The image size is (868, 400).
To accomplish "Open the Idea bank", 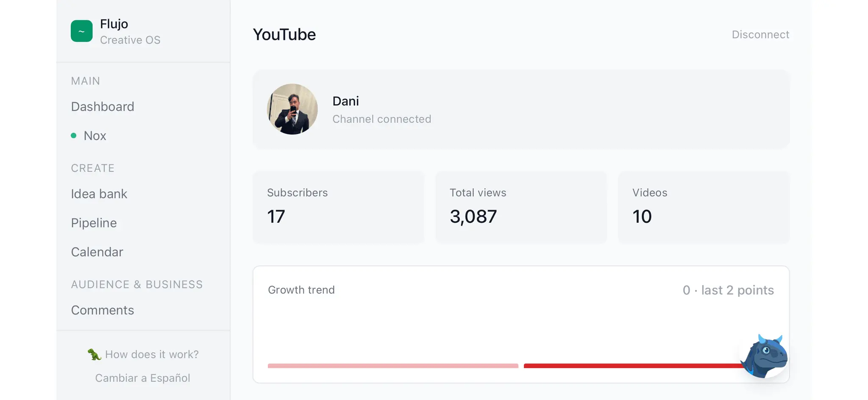I will [99, 194].
